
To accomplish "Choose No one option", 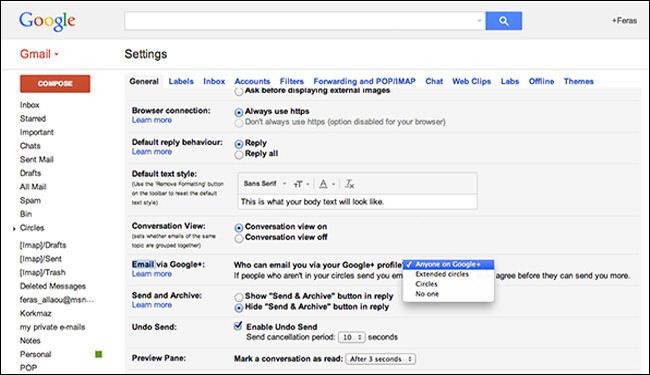I will click(x=427, y=294).
